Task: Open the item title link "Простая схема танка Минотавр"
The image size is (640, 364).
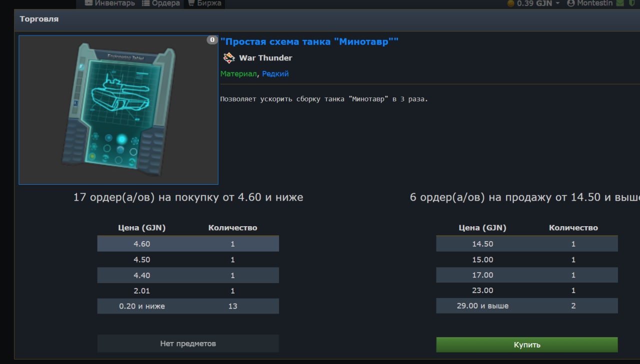Action: [x=309, y=42]
